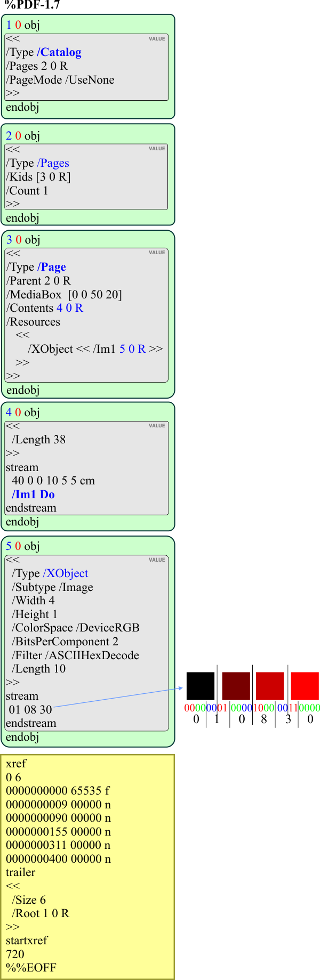Screen dimensions: 320x980
Task: Select the '/Resources' line
Action: 33,322
